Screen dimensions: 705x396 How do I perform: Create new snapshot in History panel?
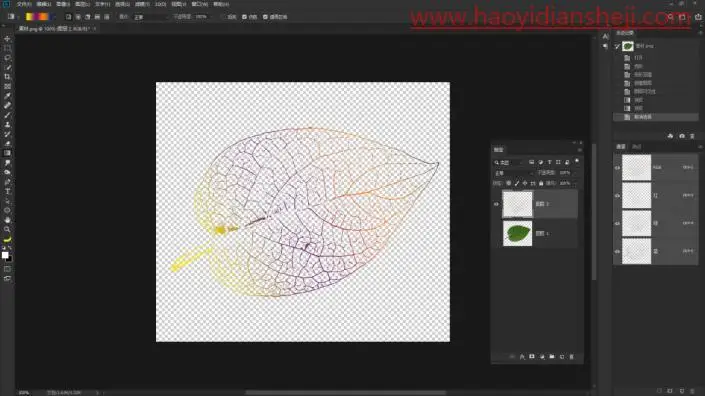pyautogui.click(x=682, y=136)
